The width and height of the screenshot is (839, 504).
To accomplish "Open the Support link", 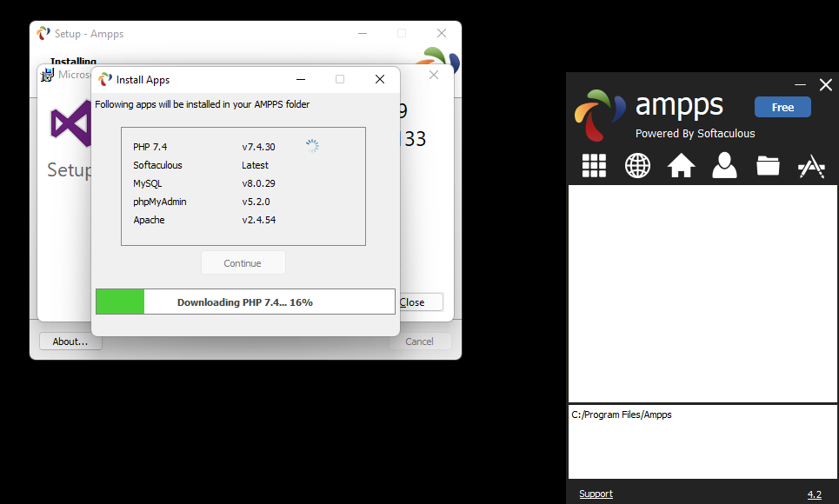I will pos(596,494).
